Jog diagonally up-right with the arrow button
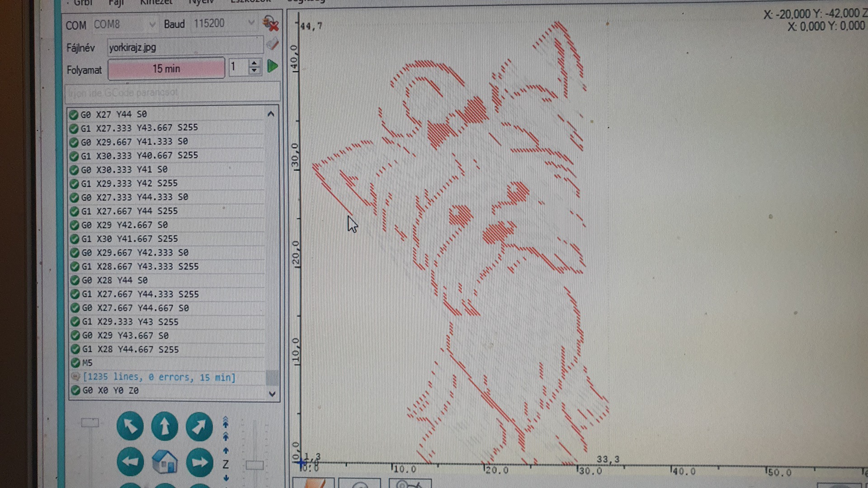Screen dimensions: 868x488 tap(199, 426)
